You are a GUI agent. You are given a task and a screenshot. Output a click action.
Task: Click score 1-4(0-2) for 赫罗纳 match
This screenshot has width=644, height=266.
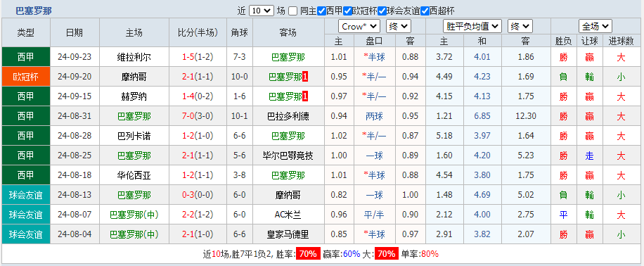point(198,96)
